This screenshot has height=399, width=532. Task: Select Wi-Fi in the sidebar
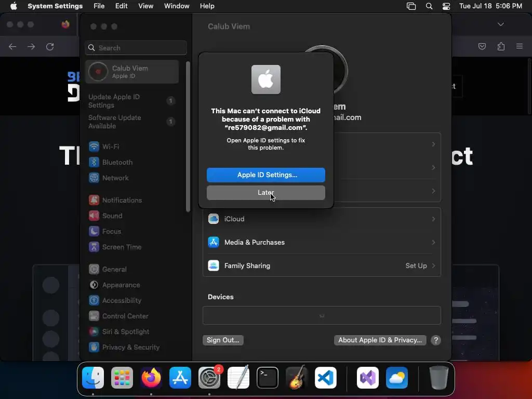132,147
